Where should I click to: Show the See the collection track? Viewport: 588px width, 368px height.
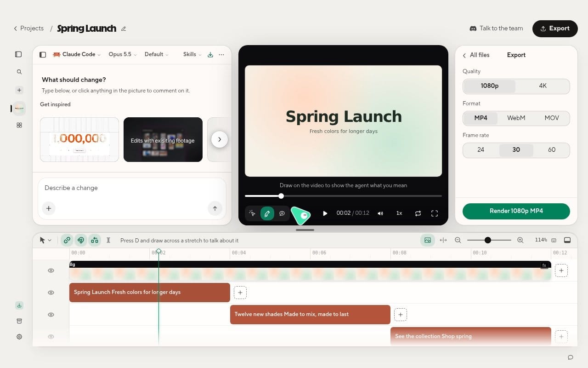[51, 337]
